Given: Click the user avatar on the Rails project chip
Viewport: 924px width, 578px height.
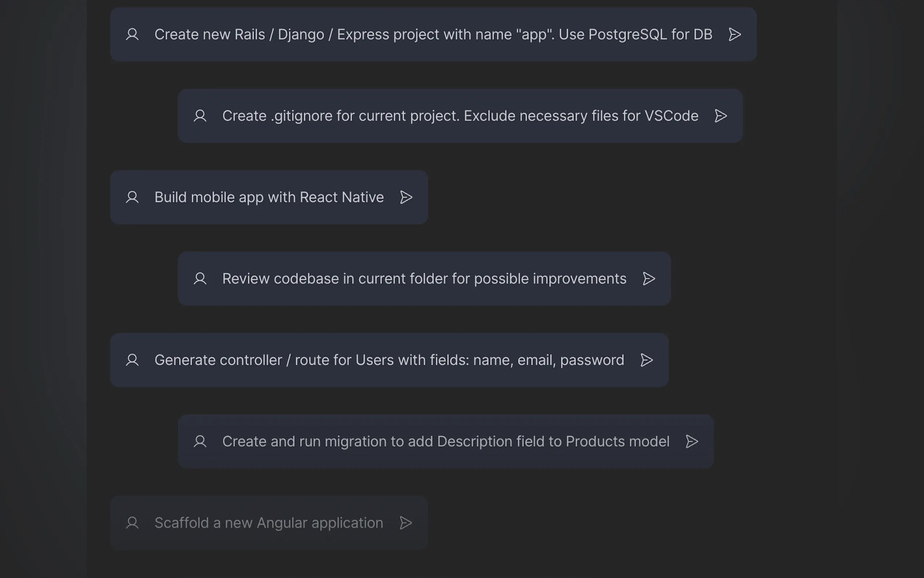Looking at the screenshot, I should [x=132, y=35].
